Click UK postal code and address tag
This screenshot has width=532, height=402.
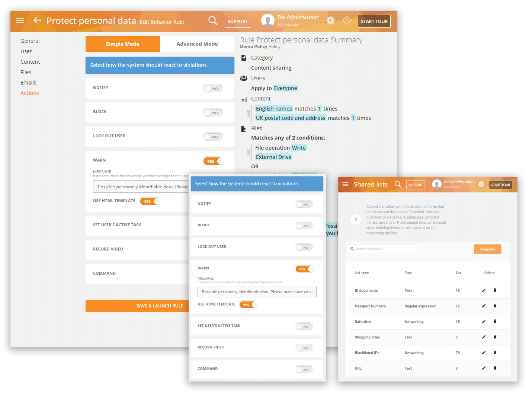pyautogui.click(x=291, y=118)
